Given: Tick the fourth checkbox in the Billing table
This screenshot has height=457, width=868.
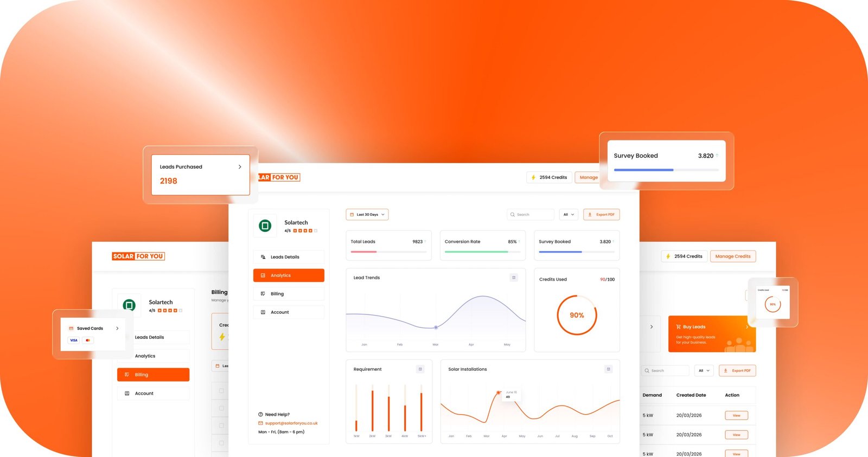Looking at the screenshot, I should tap(221, 443).
